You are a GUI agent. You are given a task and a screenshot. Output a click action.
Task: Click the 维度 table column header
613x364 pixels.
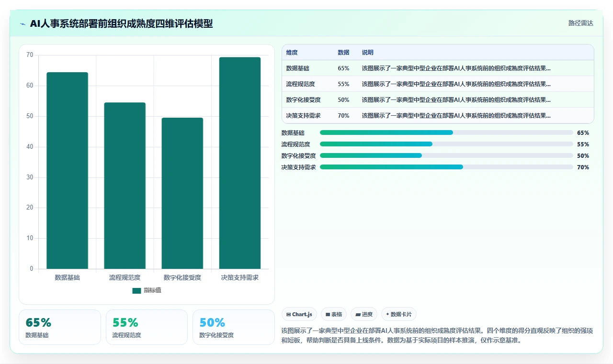coord(292,53)
